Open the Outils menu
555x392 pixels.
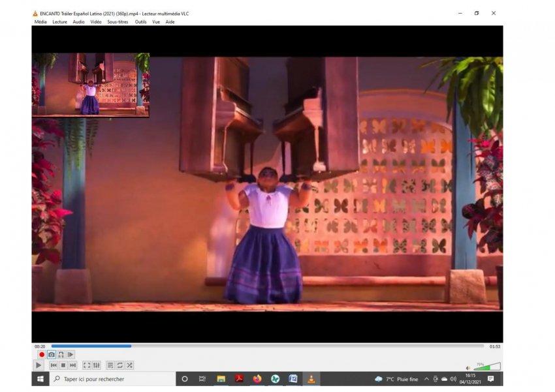click(140, 22)
